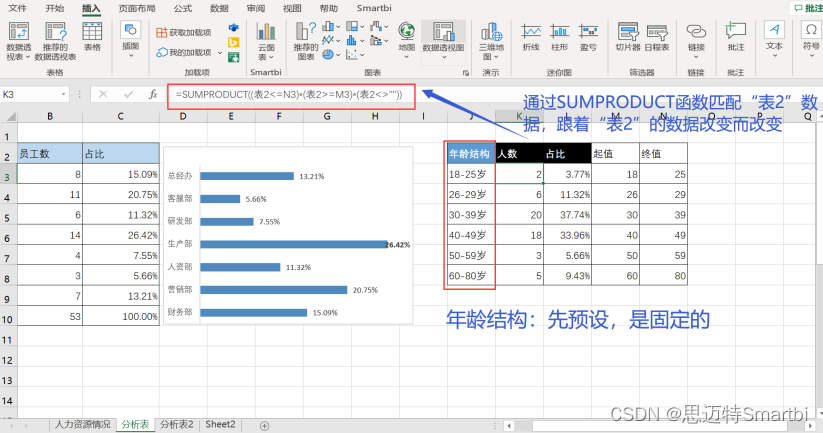Open My Add-ins (我的加载项)
Image resolution: width=823 pixels, height=433 pixels.
184,52
